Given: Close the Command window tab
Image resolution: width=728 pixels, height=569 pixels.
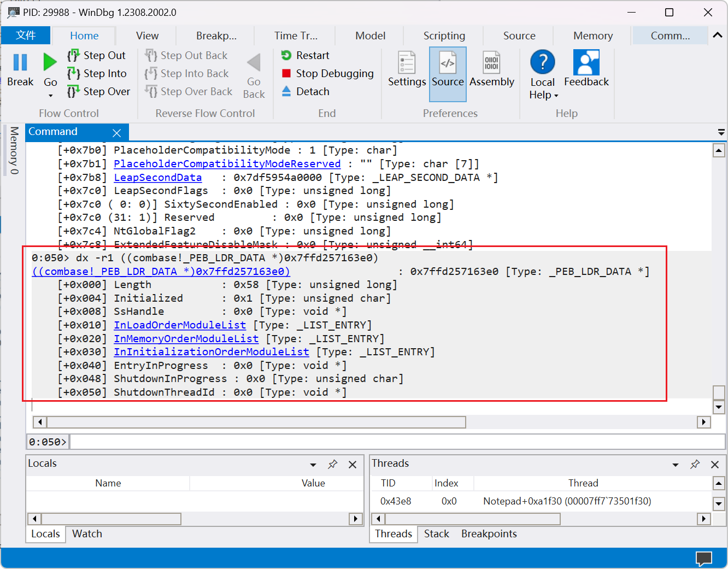Looking at the screenshot, I should (x=116, y=133).
